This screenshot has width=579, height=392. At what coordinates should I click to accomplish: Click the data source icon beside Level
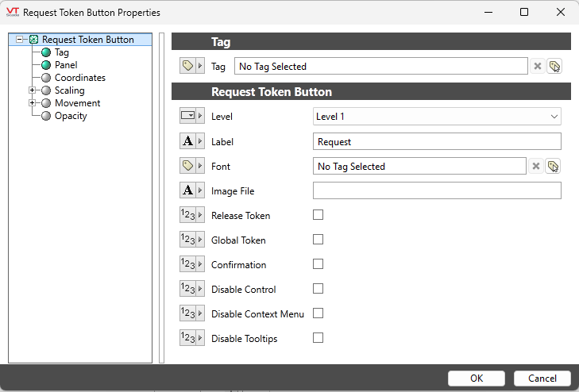click(187, 117)
